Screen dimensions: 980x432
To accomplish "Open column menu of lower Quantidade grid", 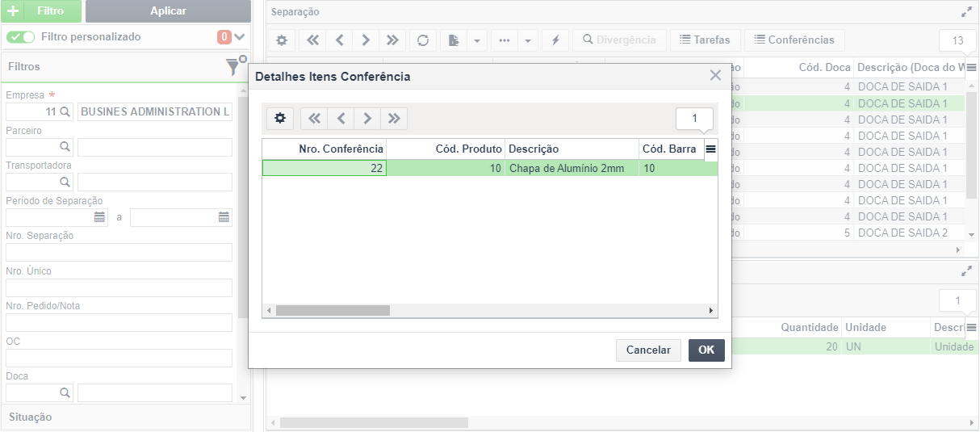I will (x=971, y=328).
